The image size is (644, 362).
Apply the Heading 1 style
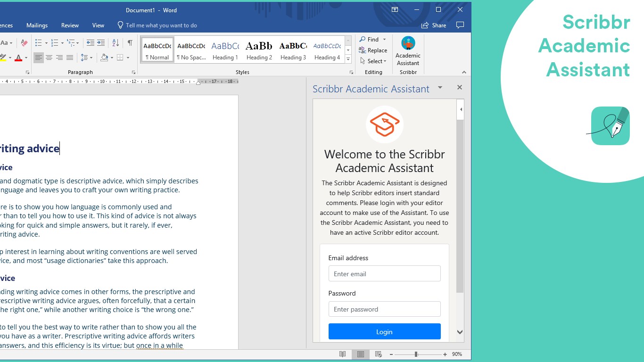coord(225,50)
